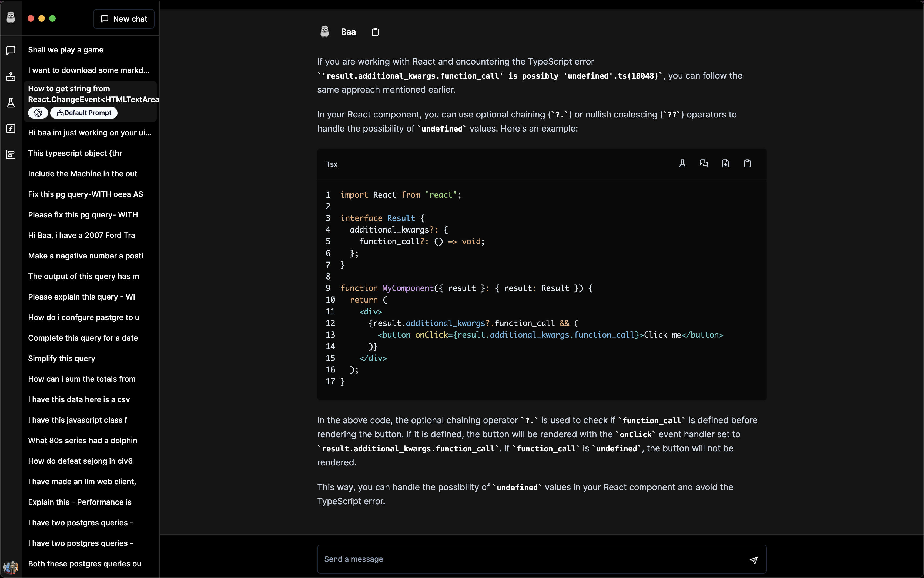This screenshot has height=578, width=924.
Task: Open chat 'Explain this - Performance is'
Action: pos(90,502)
